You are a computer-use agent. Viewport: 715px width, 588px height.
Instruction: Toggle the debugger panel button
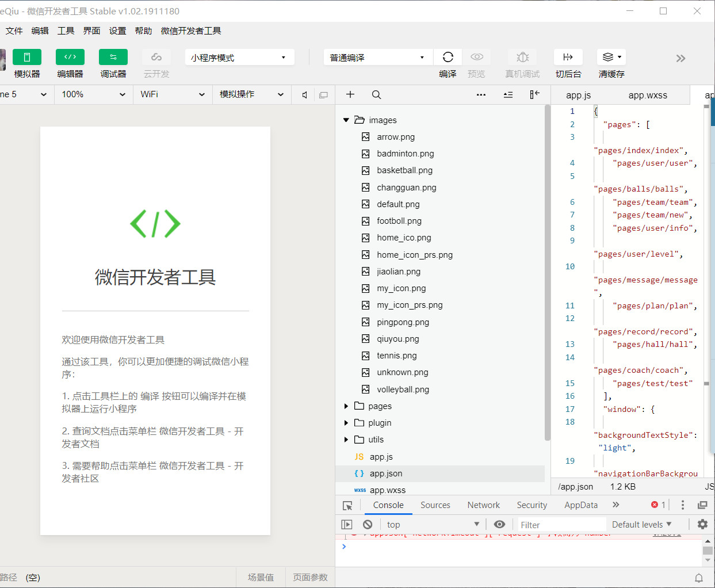point(113,57)
